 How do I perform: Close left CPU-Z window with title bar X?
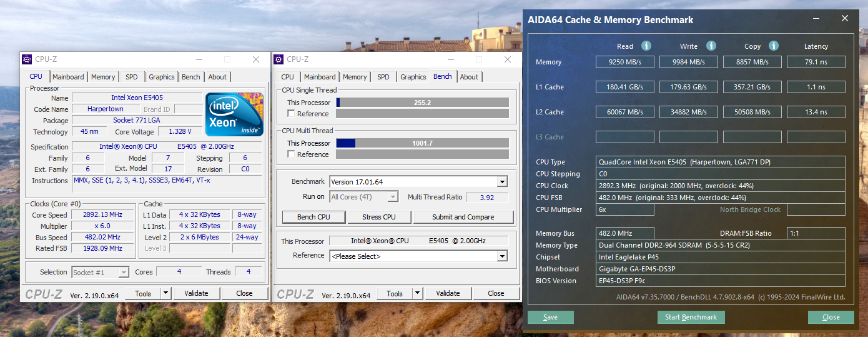click(256, 59)
